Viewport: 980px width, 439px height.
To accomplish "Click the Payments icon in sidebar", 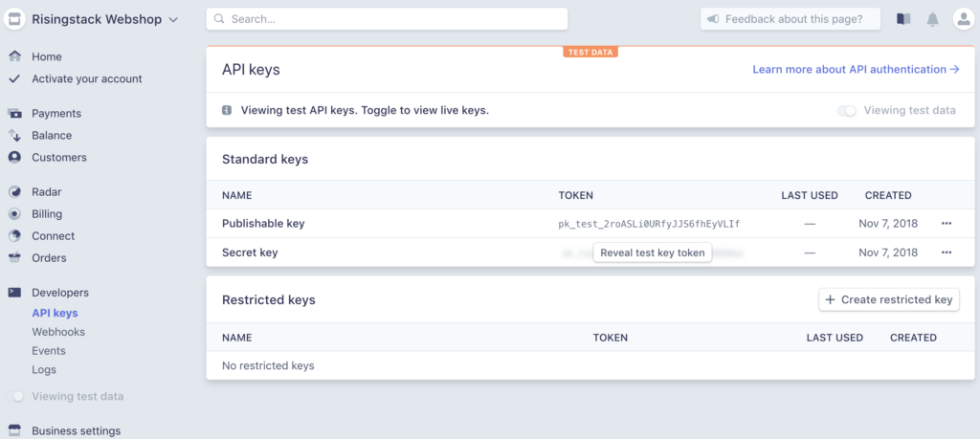I will coord(15,114).
